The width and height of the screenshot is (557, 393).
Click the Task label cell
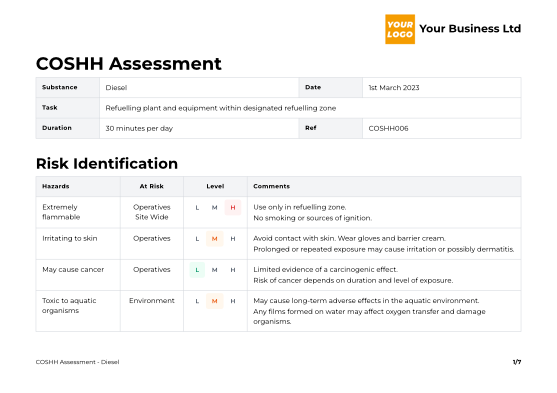pyautogui.click(x=67, y=108)
